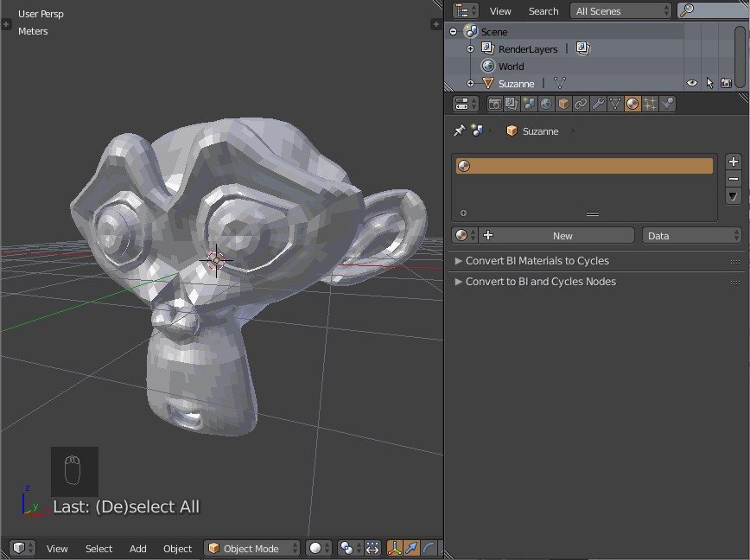This screenshot has height=560, width=750.
Task: Click the render layer icon beside RenderLayers
Action: coord(582,48)
